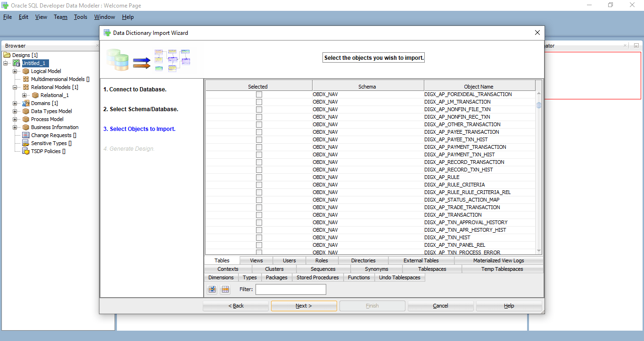Click the Filter text field
Image resolution: width=644 pixels, height=341 pixels.
(290, 289)
